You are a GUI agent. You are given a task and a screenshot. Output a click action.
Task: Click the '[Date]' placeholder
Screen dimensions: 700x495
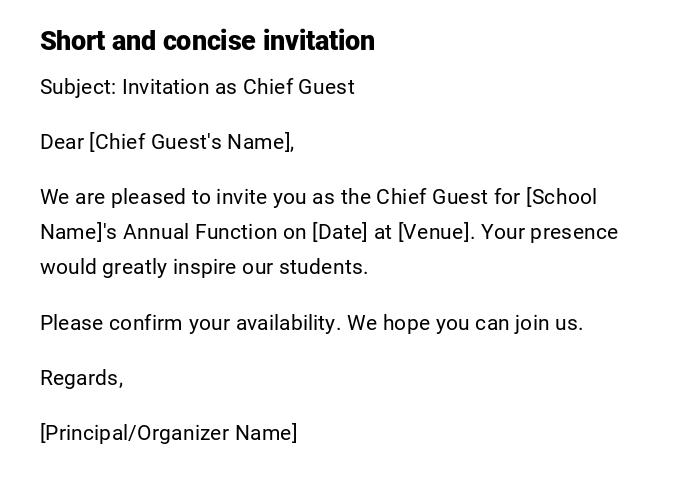[340, 232]
